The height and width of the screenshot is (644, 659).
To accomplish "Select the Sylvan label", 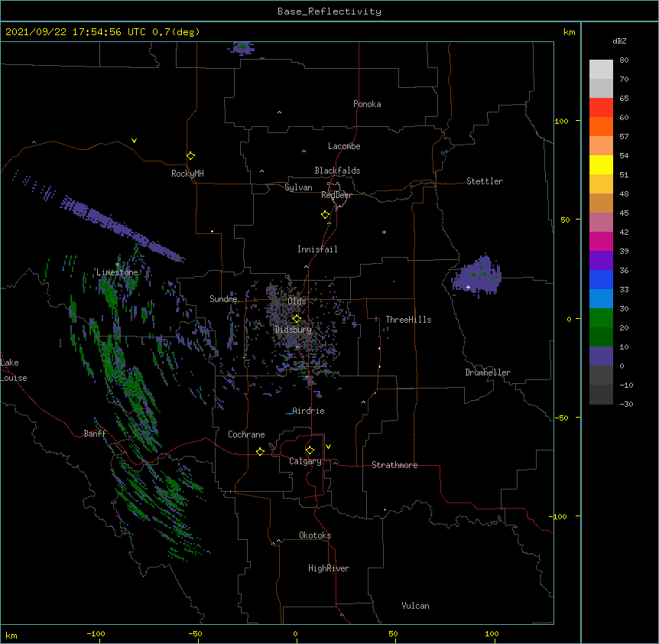I will coord(298,187).
